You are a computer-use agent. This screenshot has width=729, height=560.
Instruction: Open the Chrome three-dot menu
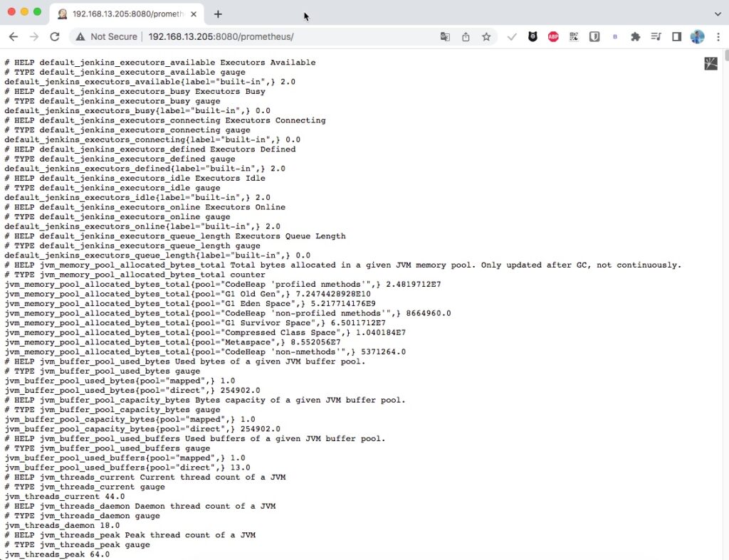click(718, 37)
